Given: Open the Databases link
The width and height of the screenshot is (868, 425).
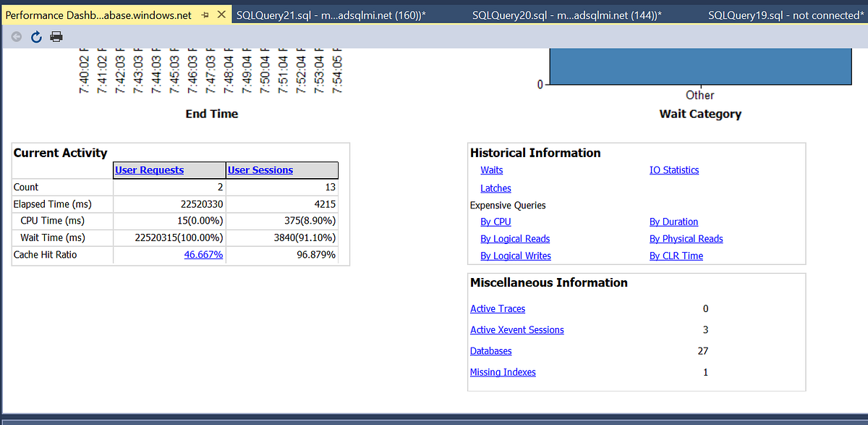Looking at the screenshot, I should 491,350.
